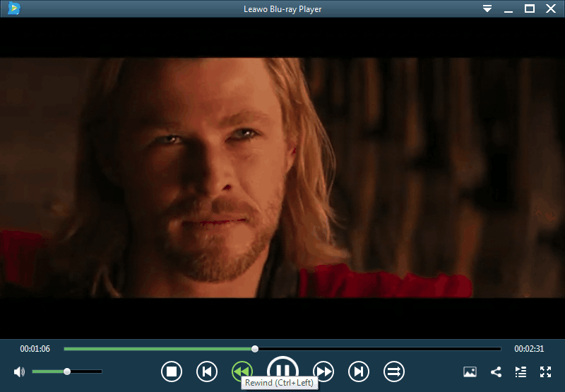The image size is (565, 392).
Task: Show the playlist panel
Action: pos(521,372)
